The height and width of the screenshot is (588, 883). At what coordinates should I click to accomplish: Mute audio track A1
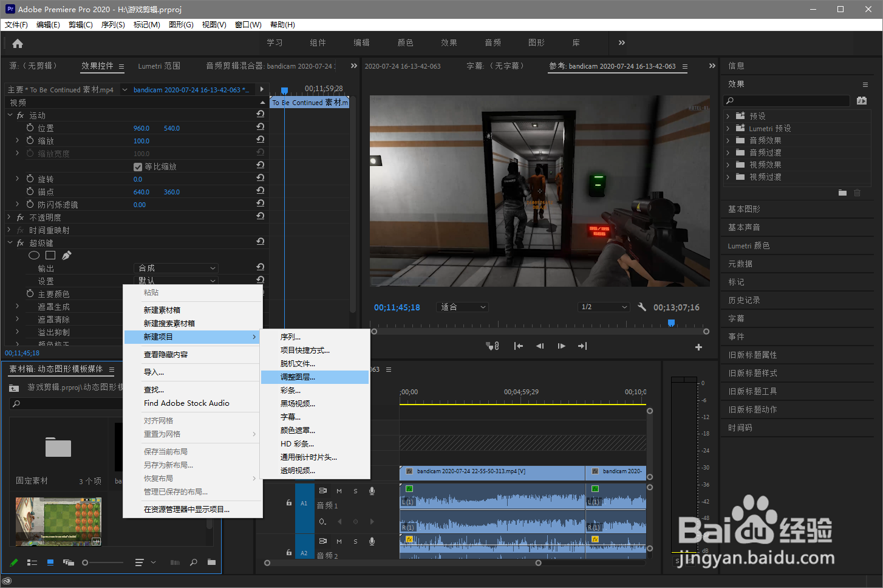339,491
